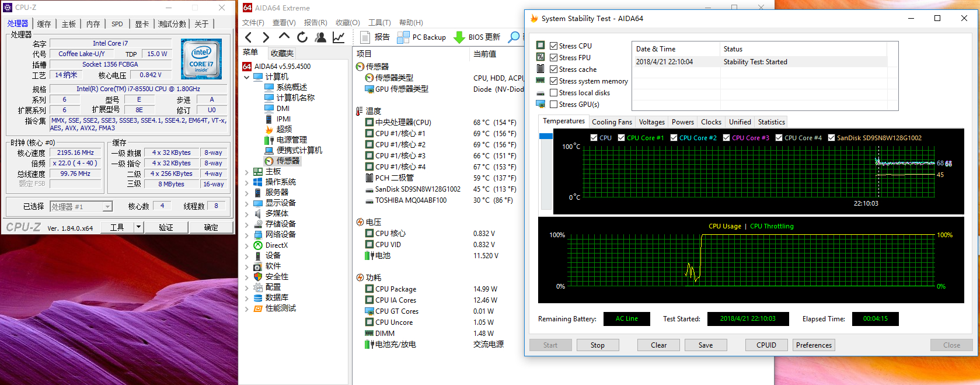Toggle Stress CPU checkbox
Image resolution: width=980 pixels, height=385 pixels.
click(x=553, y=46)
